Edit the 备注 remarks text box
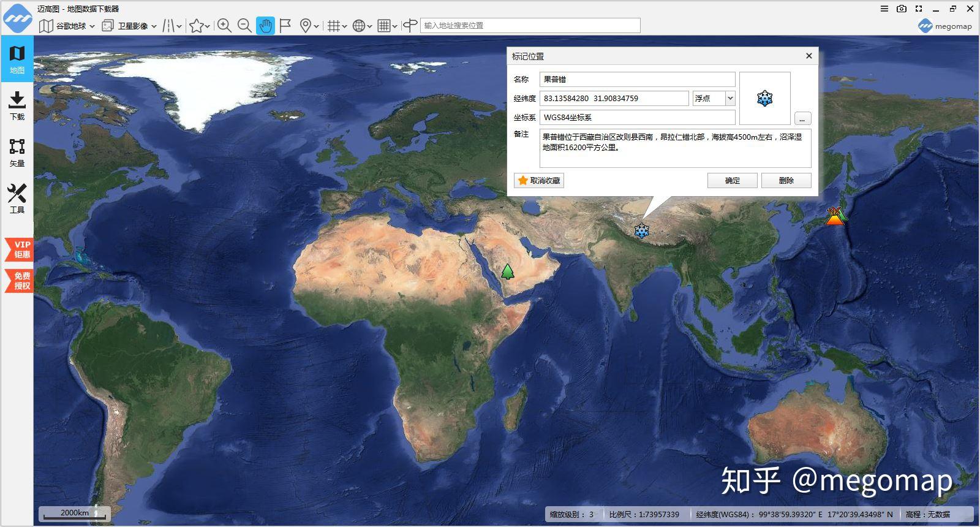 click(675, 148)
